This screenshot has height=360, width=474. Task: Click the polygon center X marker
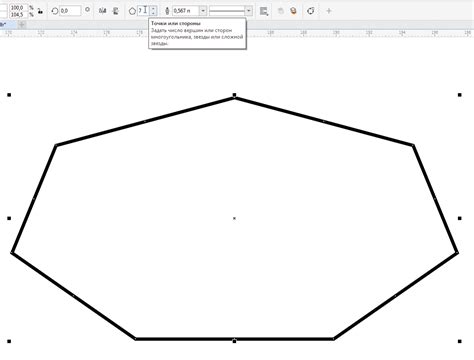coord(234,218)
